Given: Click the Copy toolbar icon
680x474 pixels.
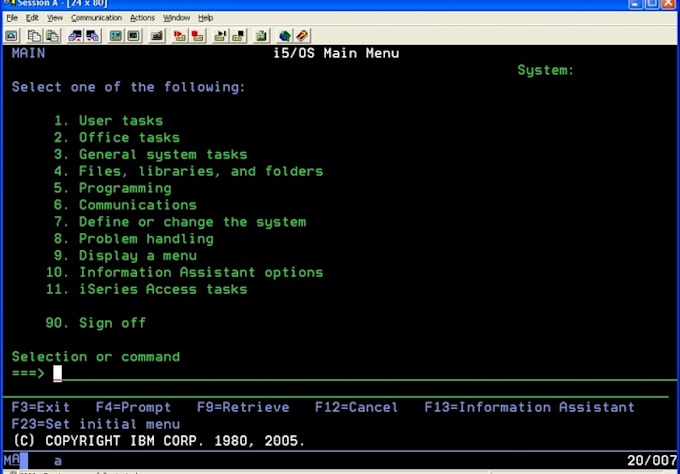Looking at the screenshot, I should (x=34, y=36).
